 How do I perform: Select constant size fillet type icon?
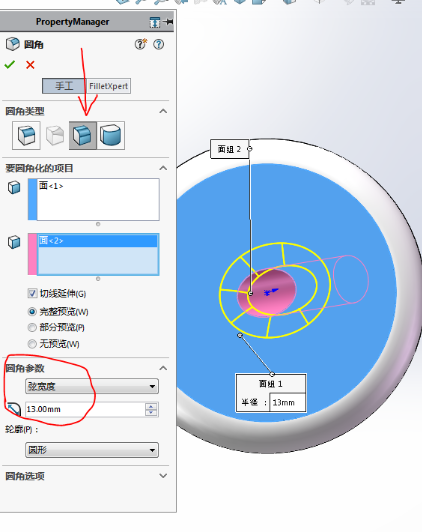coord(26,135)
